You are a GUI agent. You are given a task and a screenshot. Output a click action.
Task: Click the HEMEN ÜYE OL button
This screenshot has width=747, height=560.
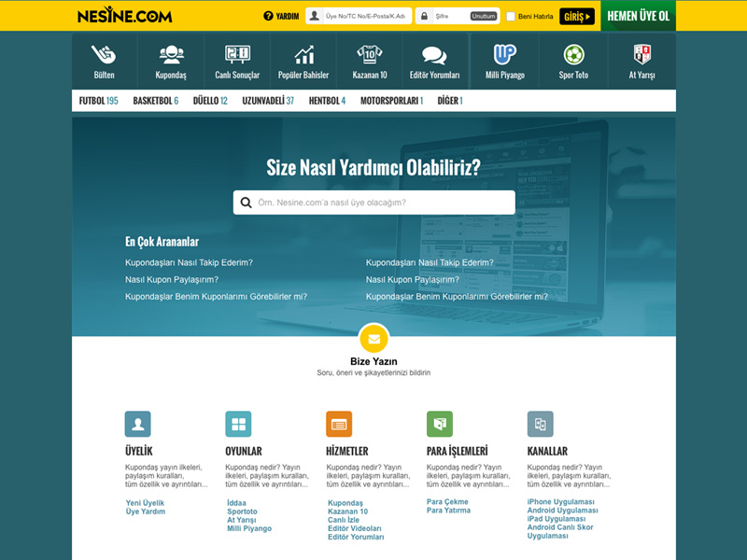pyautogui.click(x=639, y=16)
